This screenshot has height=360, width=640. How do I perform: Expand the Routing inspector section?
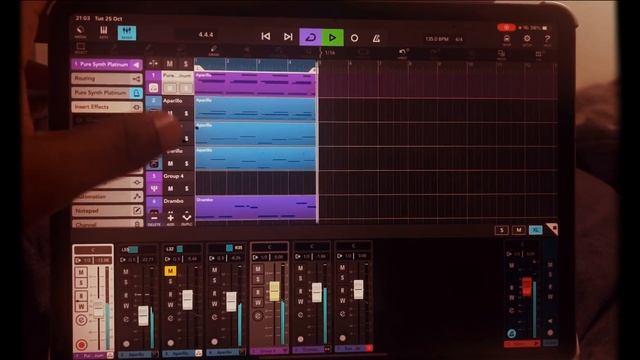pyautogui.click(x=107, y=78)
